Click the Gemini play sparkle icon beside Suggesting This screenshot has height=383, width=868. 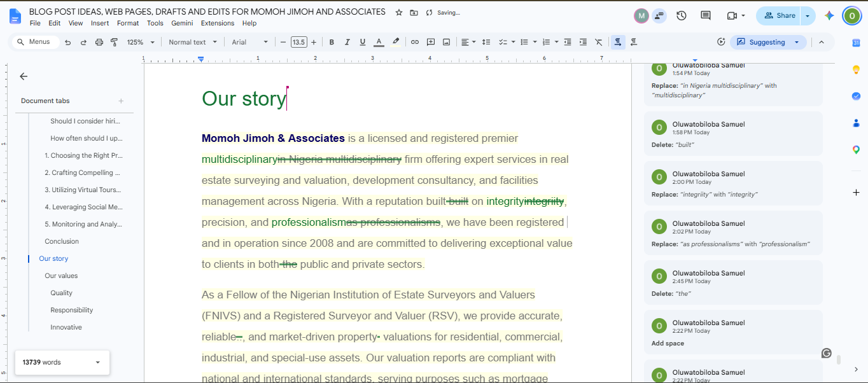(x=721, y=42)
